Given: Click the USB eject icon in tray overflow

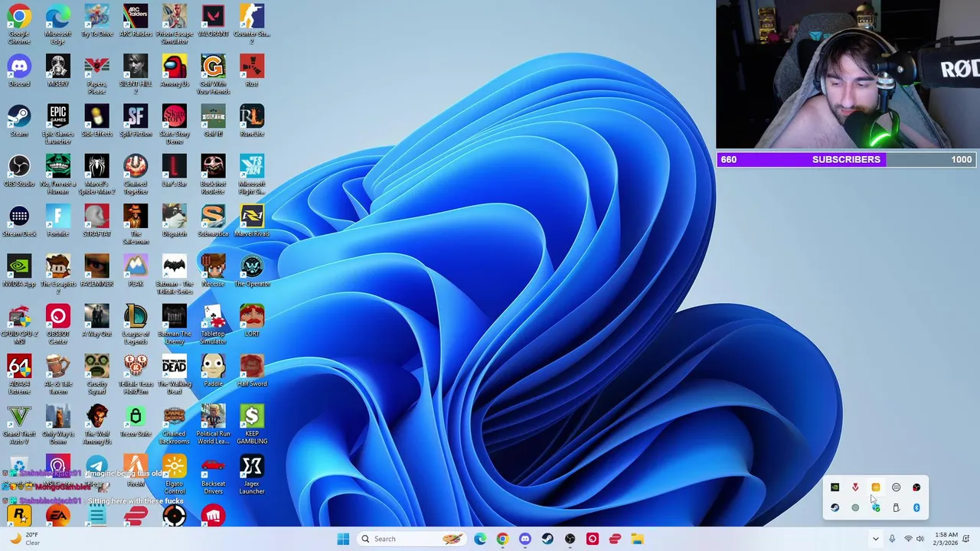Looking at the screenshot, I should 896,507.
